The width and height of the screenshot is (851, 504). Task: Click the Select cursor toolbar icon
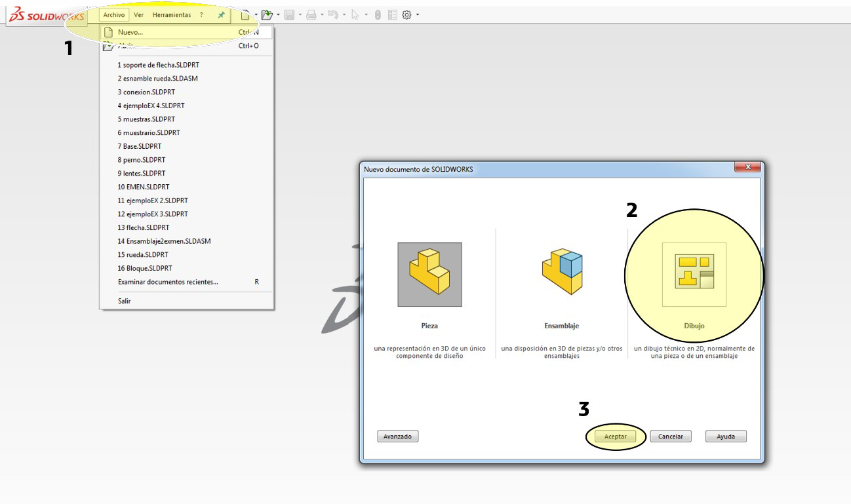coord(355,14)
